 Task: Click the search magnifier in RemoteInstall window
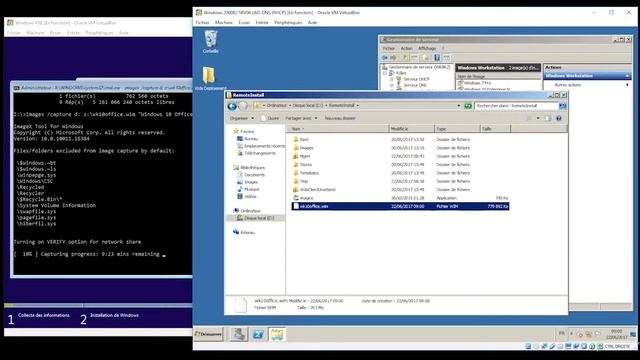tap(562, 106)
